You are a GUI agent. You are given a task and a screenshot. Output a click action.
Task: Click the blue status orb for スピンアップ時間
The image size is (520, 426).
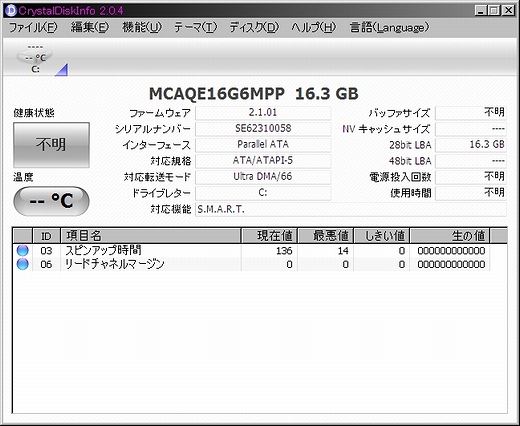coord(23,250)
